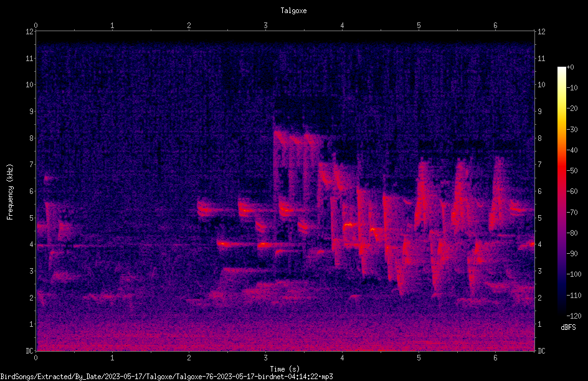Click the bright 4 kHz note near 2.4 seconds
Viewport: 588px width, 381px height.
(222, 244)
